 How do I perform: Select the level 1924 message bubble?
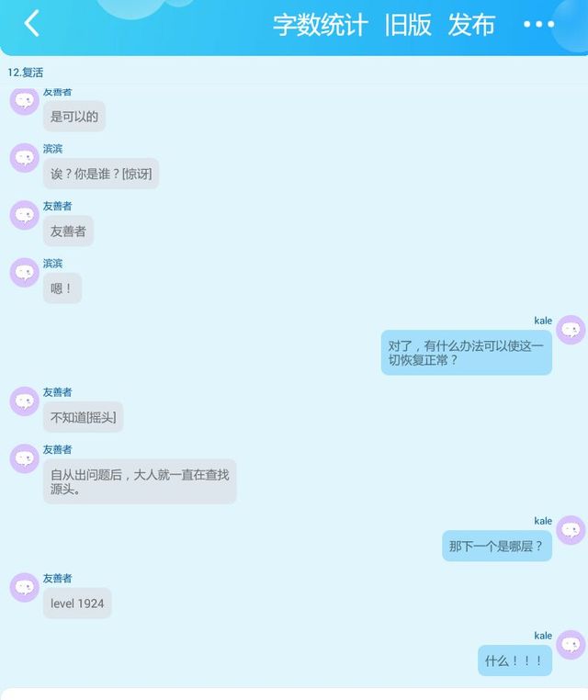pos(77,604)
